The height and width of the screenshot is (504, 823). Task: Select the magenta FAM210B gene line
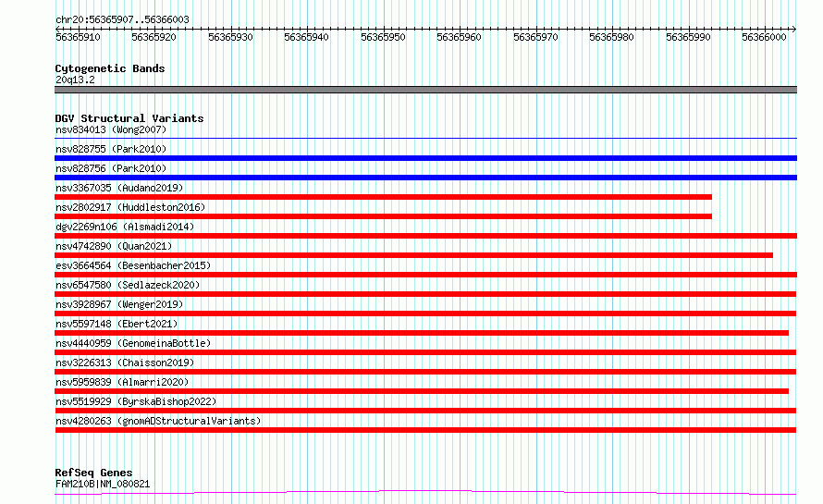point(425,493)
